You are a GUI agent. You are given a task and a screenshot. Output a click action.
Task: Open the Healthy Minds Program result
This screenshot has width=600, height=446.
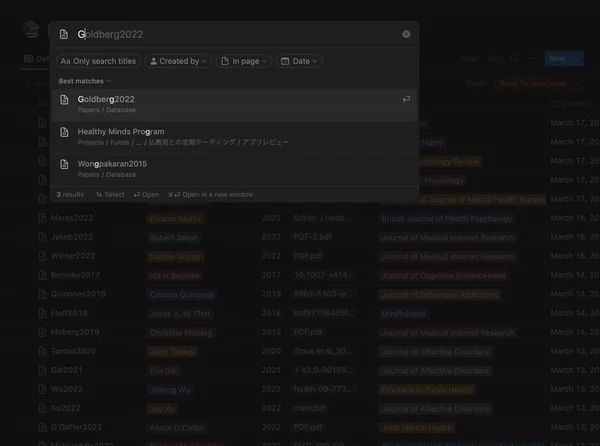pos(234,137)
